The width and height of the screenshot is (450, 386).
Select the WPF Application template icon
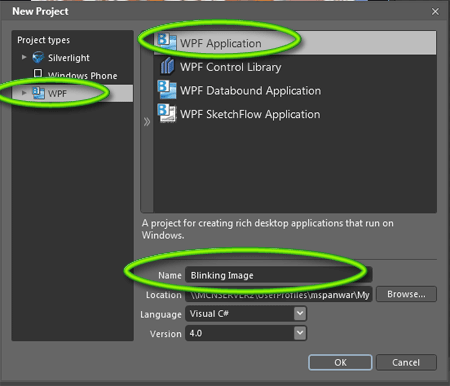click(166, 42)
